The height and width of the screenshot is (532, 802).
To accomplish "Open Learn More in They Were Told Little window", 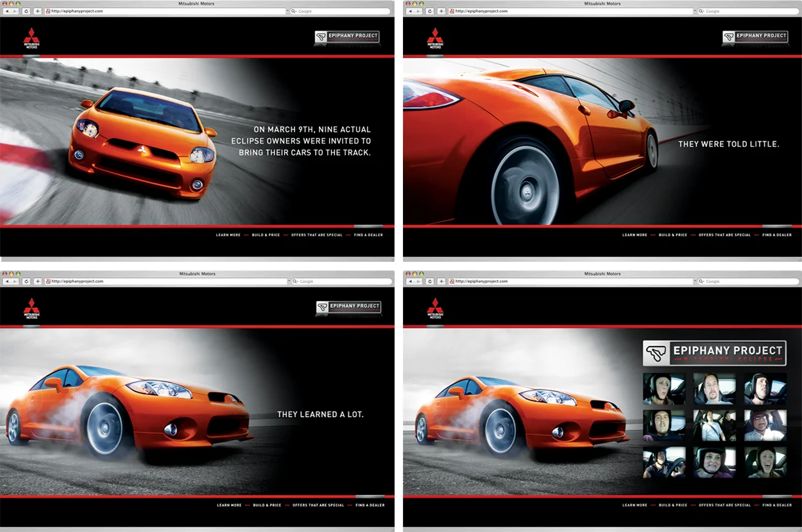I will (635, 235).
